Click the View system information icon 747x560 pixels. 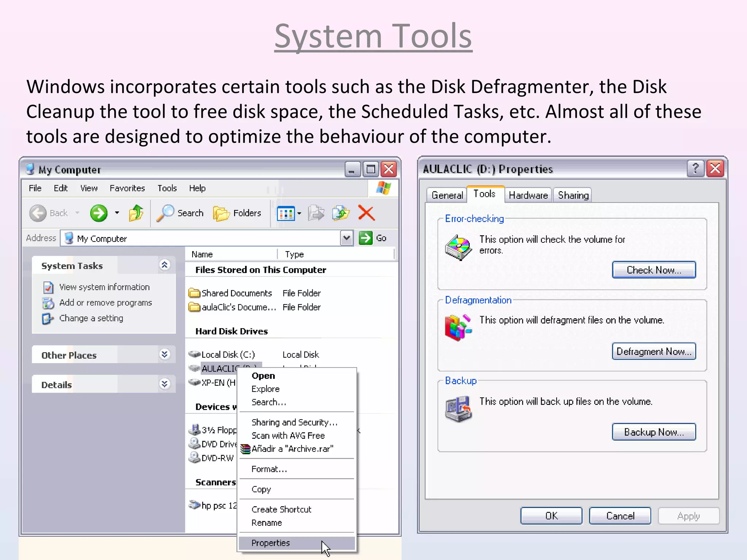click(49, 288)
